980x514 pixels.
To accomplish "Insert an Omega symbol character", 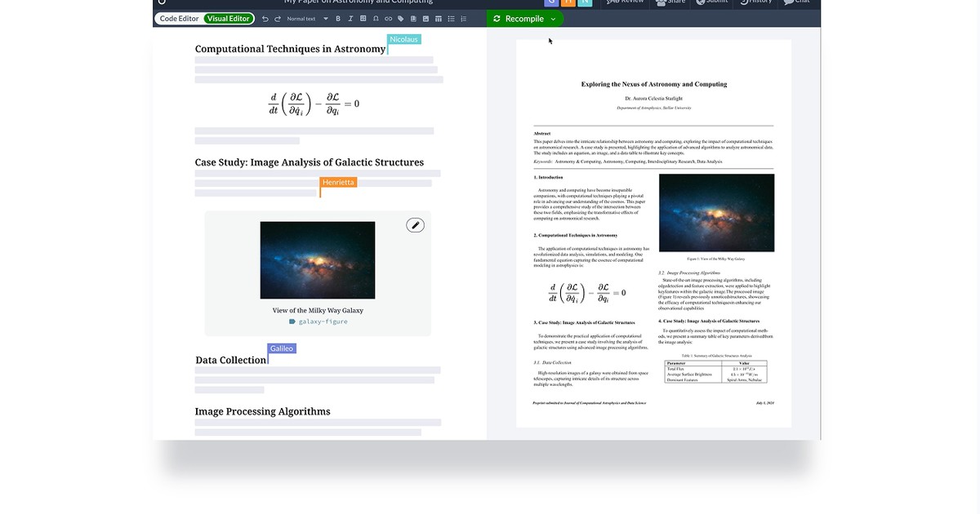I will tap(376, 19).
